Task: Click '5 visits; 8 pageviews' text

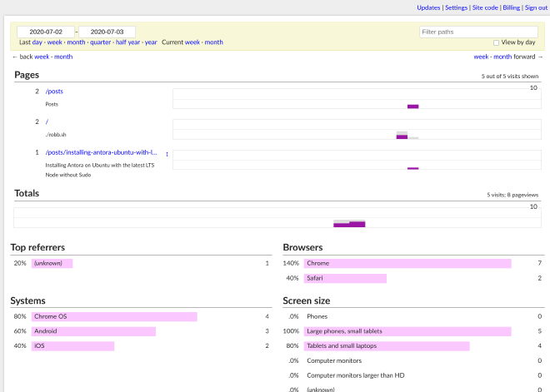Action: click(x=512, y=195)
